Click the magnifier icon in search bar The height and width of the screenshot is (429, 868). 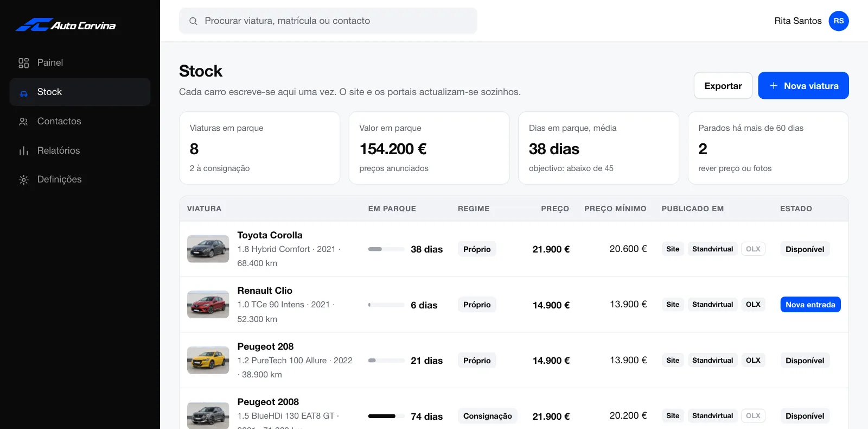click(x=193, y=21)
